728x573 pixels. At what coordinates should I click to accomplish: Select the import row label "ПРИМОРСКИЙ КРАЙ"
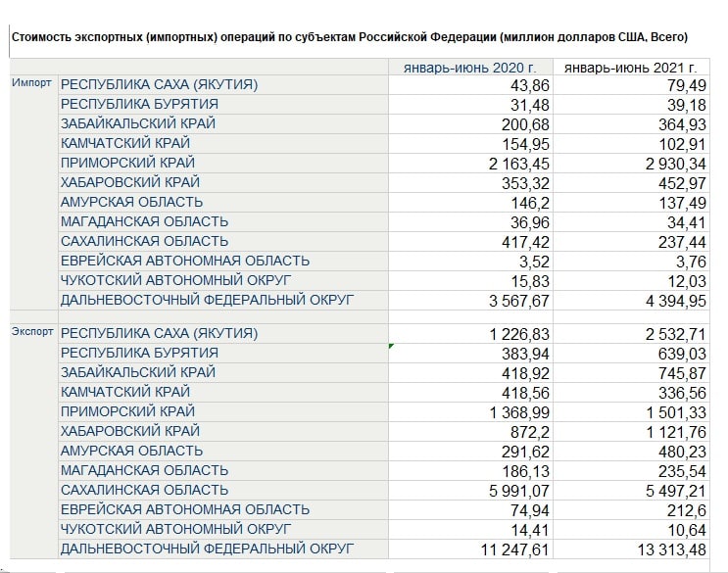(x=127, y=163)
